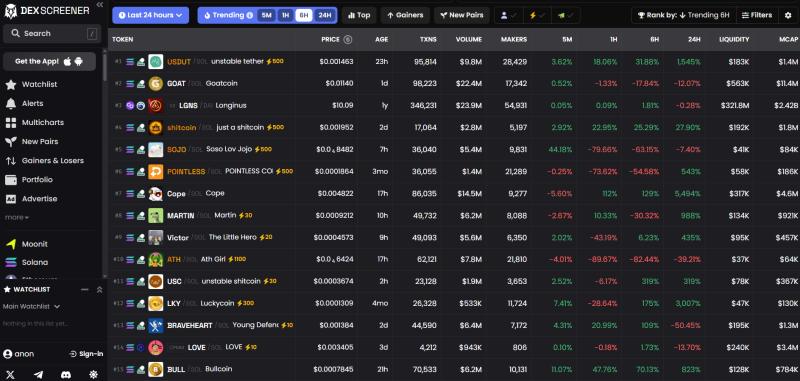Open the Filters panel
Screen dimensions: 800x381
click(x=757, y=15)
